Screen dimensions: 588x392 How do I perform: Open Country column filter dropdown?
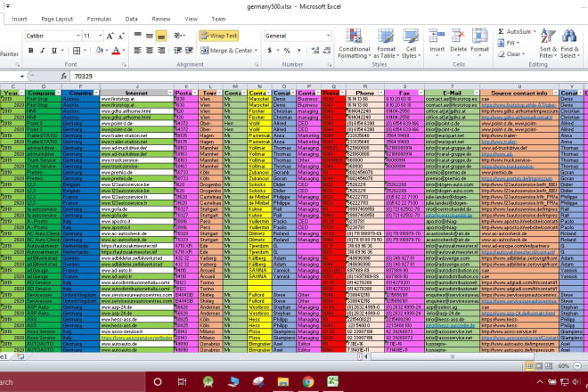(96, 93)
